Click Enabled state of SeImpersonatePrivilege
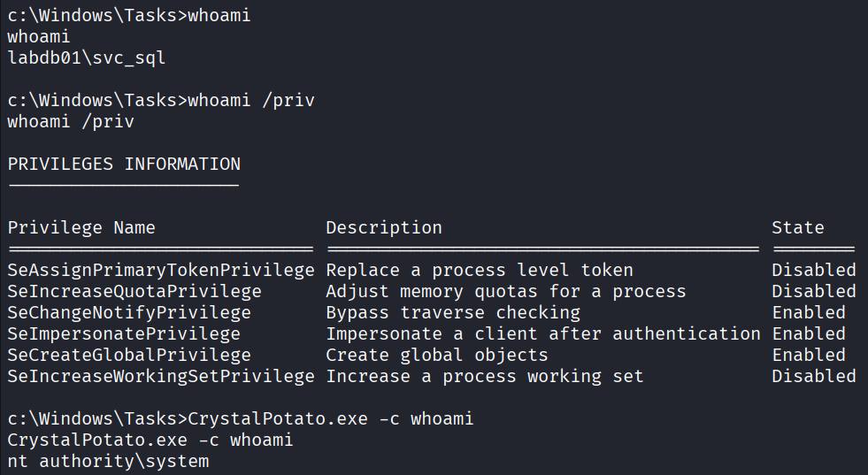Viewport: 868px width, 475px height. click(x=809, y=333)
